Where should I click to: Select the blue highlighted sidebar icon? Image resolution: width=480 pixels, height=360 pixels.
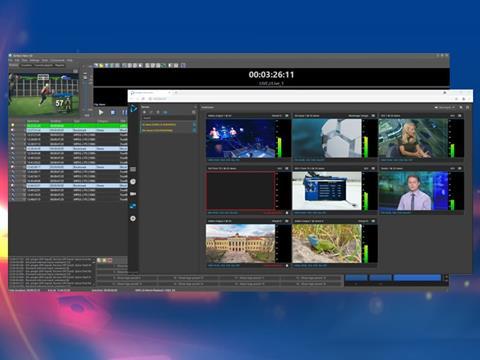coord(133,206)
